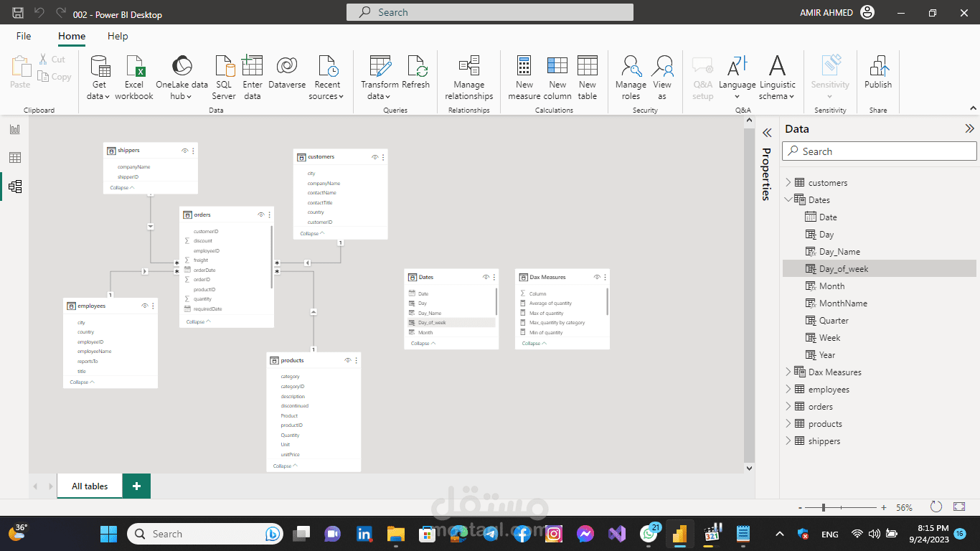Collapse Dates in the Data pane
The width and height of the screenshot is (980, 551).
tap(788, 200)
